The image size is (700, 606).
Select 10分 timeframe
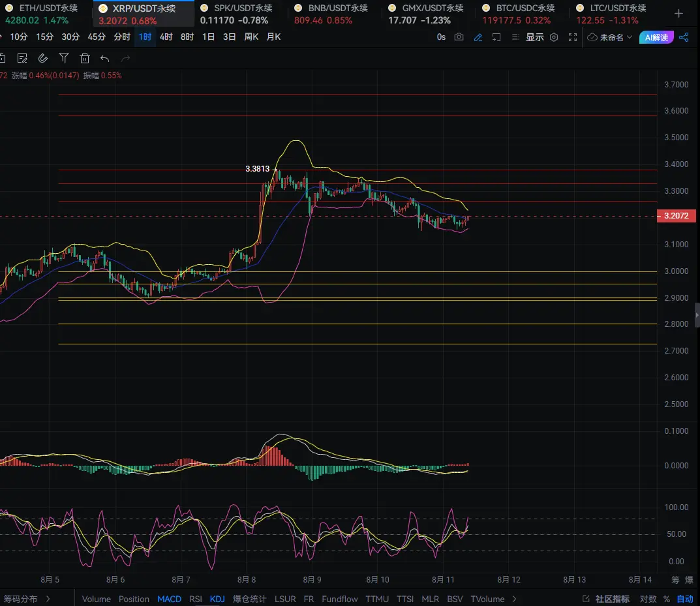(18, 37)
